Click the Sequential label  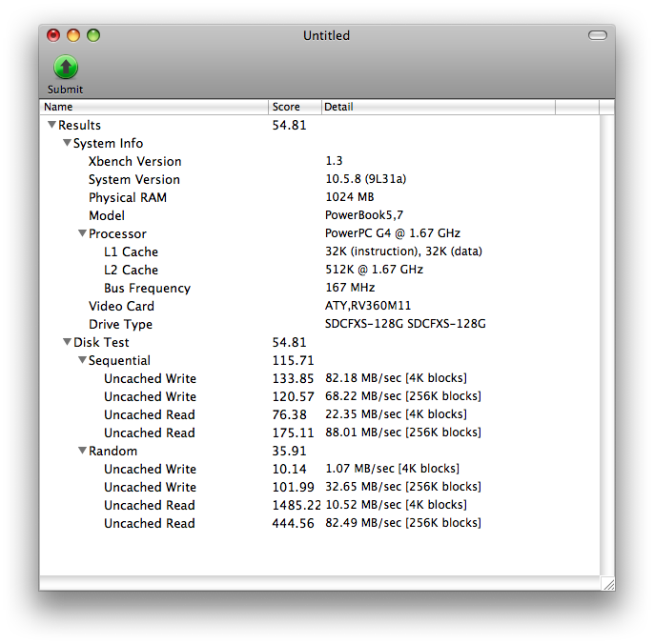pos(119,360)
